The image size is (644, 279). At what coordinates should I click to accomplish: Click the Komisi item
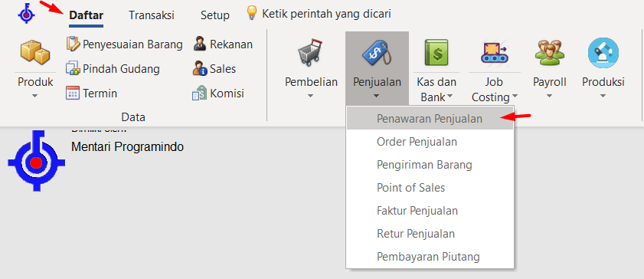pos(218,94)
